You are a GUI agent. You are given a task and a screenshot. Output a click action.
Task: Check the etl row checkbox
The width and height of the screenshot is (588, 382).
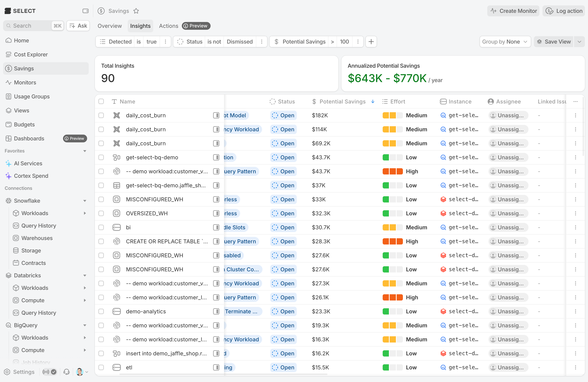pyautogui.click(x=101, y=367)
